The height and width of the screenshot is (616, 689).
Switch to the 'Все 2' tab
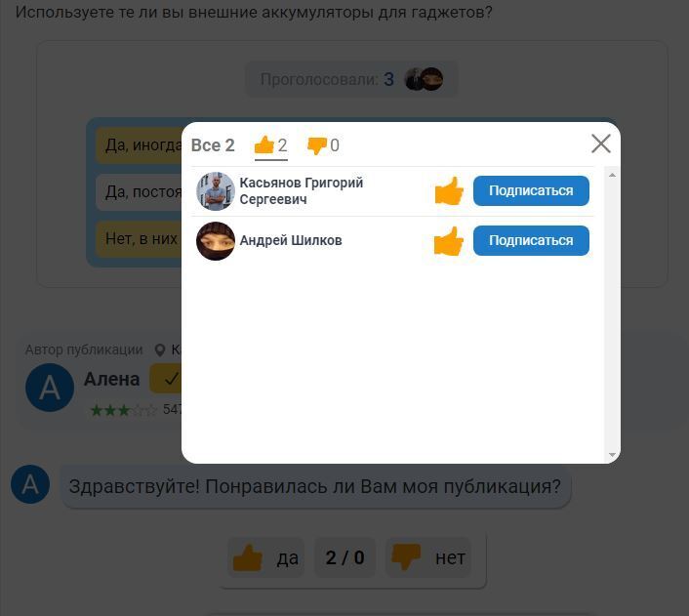[213, 145]
